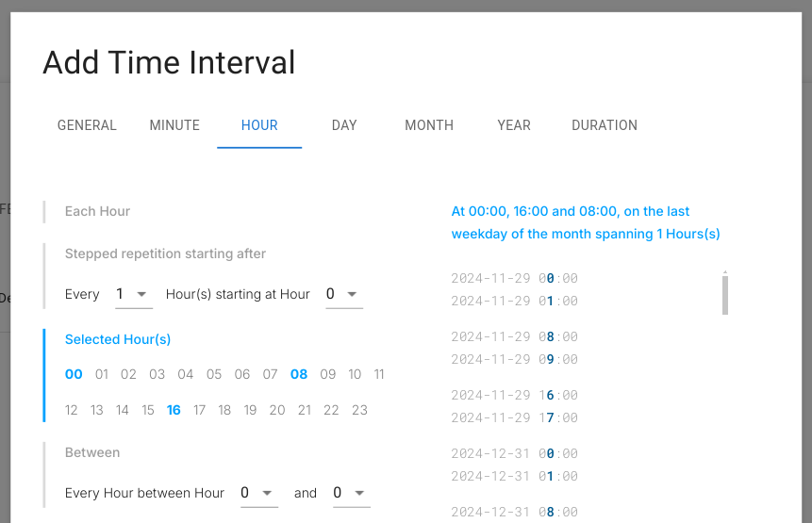Expand the Every hour step dropdown

[x=133, y=295]
